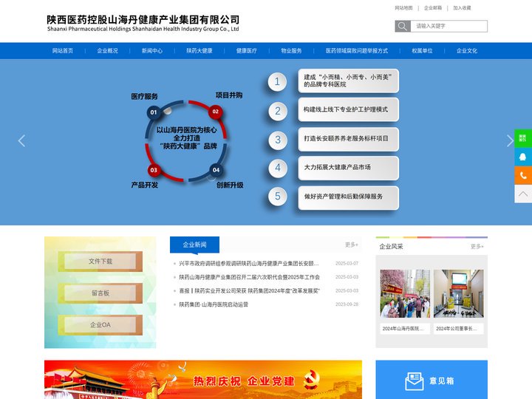Open the 网站地图 link
Image resolution: width=532 pixels, height=399 pixels.
(403, 8)
